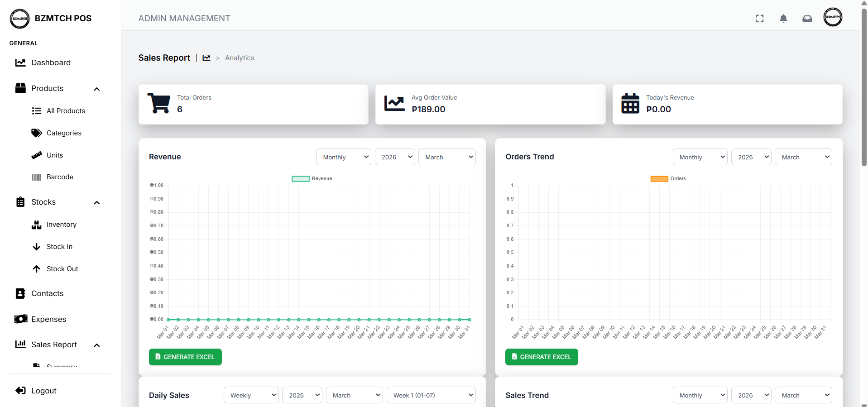Open the Expenses menu item
The height and width of the screenshot is (407, 868).
[x=48, y=320]
